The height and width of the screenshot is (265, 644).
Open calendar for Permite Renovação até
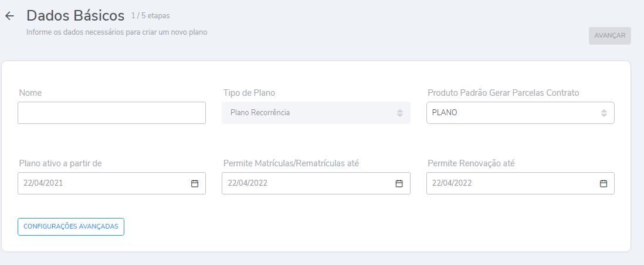603,183
